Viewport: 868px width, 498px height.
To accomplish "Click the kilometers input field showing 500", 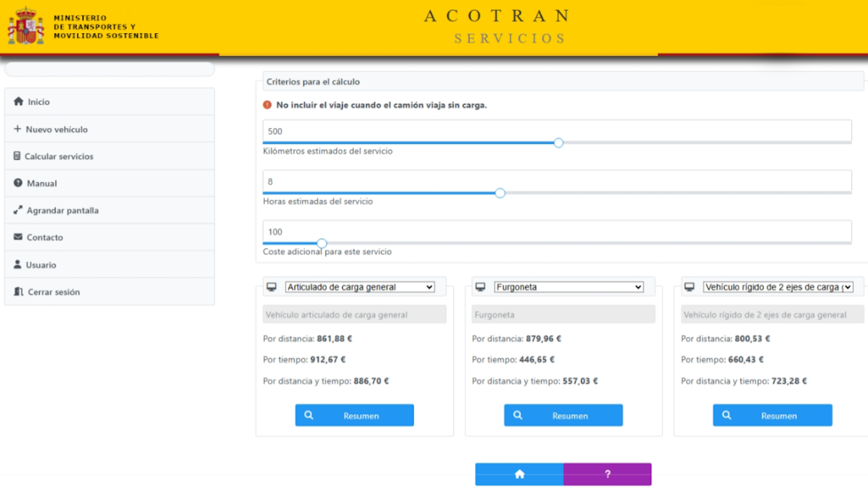I will click(x=556, y=131).
